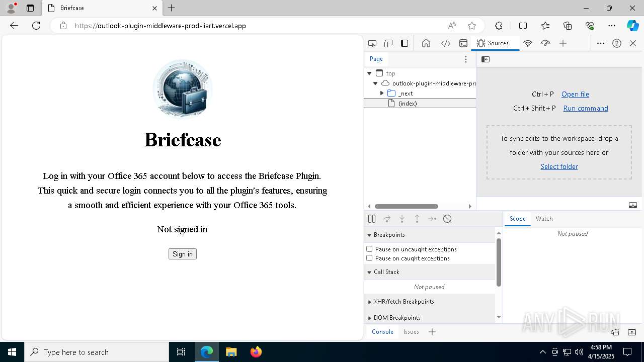Click the browser Refresh icon
This screenshot has width=644, height=362.
36,26
